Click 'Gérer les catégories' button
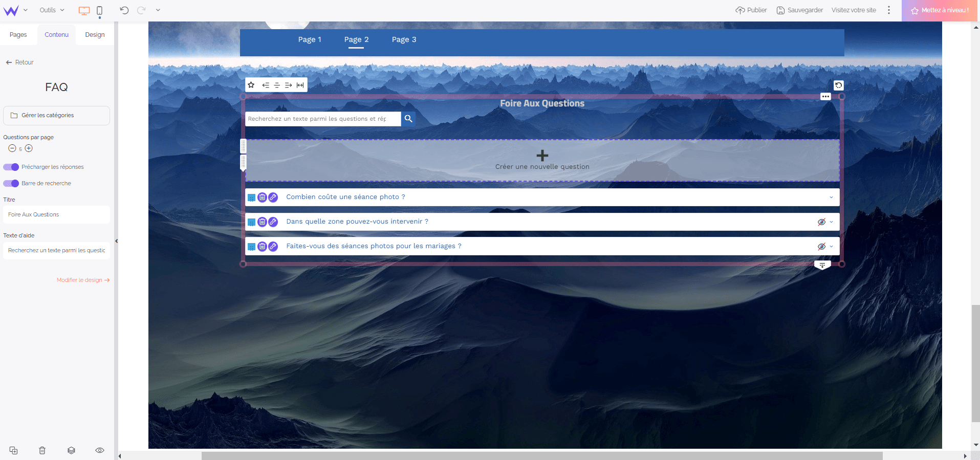 56,116
